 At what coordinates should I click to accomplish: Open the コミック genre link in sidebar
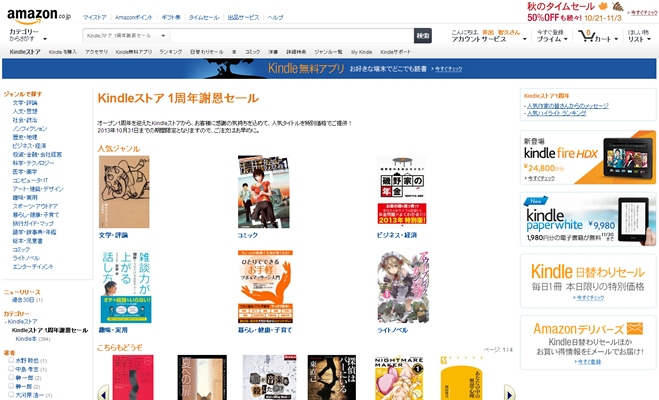(21, 250)
